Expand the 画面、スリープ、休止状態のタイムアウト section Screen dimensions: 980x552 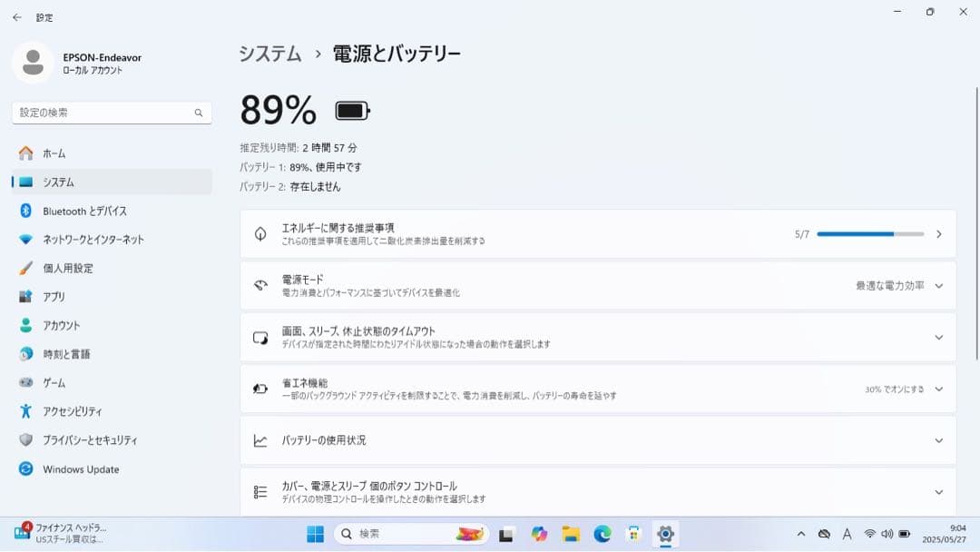[x=938, y=337]
